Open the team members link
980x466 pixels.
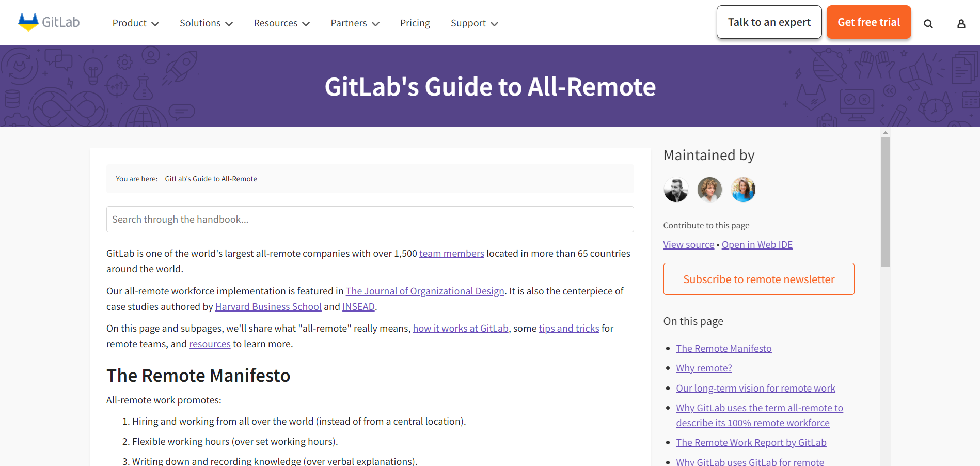tap(452, 253)
